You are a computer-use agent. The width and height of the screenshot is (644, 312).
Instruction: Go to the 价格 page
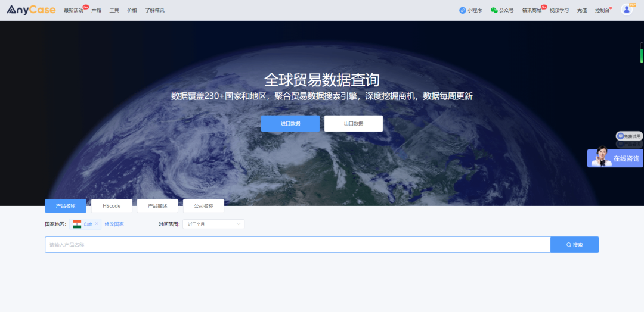point(132,10)
